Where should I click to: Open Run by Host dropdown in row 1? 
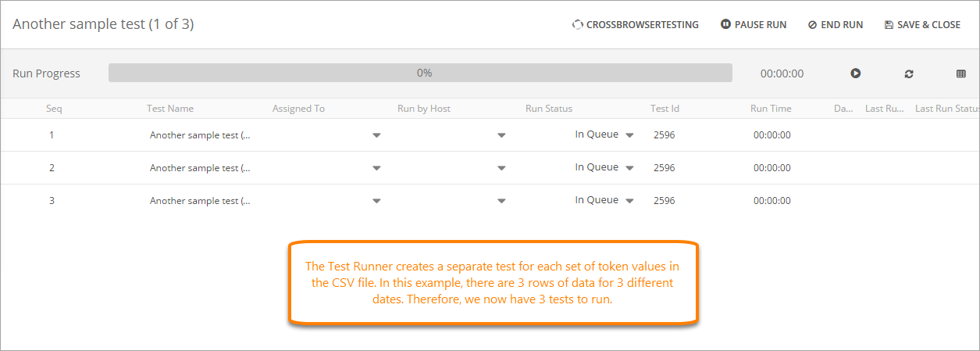502,135
